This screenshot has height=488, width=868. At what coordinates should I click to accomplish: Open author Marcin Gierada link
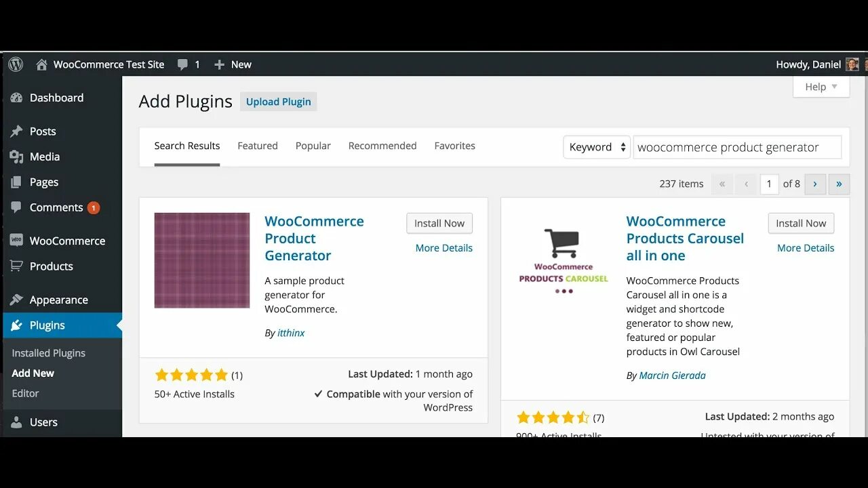pyautogui.click(x=672, y=375)
